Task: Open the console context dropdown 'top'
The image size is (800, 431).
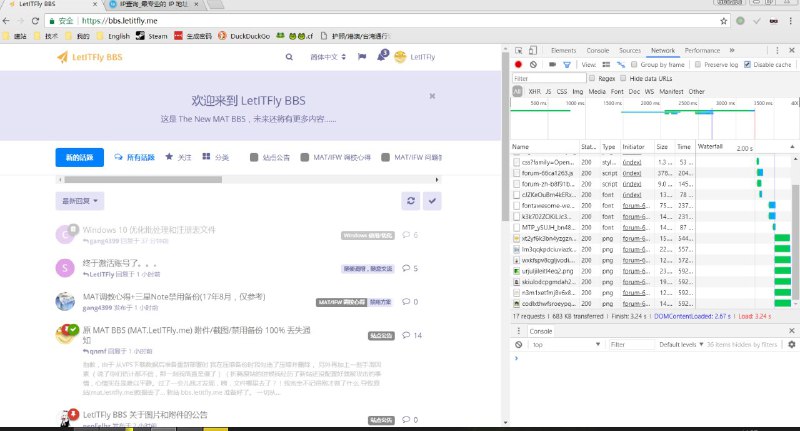Action: pos(566,345)
